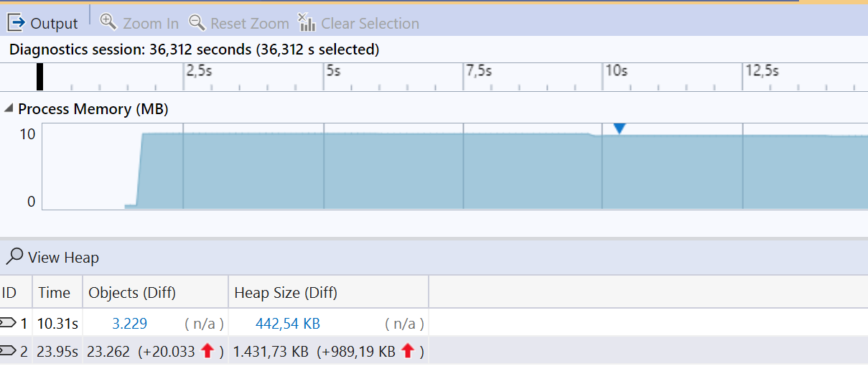Click Reset Zoom label
The width and height of the screenshot is (868, 384).
250,24
